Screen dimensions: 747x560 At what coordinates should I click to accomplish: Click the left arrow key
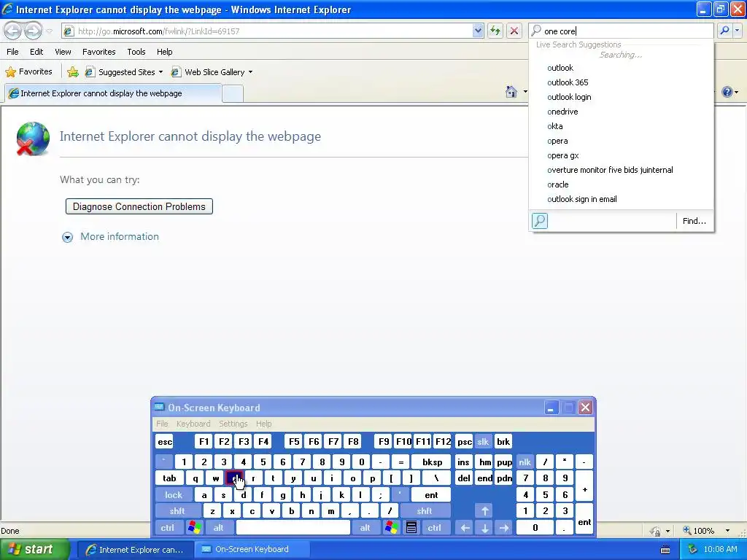(x=465, y=528)
